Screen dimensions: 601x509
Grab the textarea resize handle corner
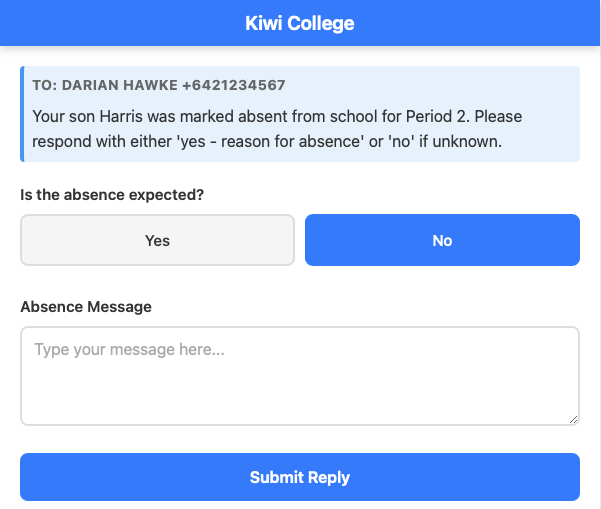click(573, 418)
